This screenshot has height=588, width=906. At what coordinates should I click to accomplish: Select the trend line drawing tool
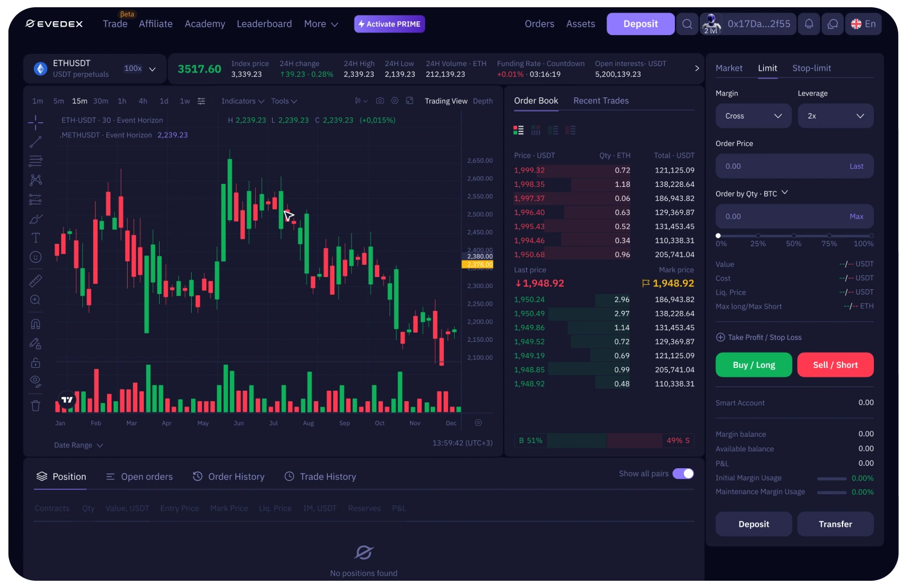coord(36,142)
